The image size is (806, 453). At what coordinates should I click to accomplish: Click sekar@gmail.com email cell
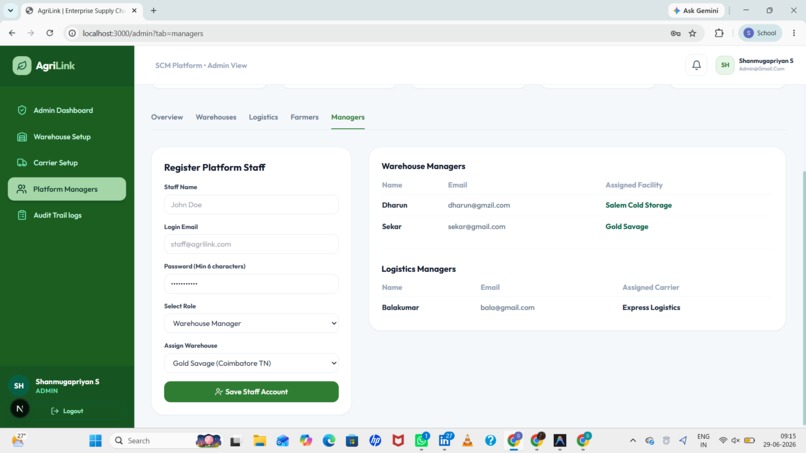(x=477, y=227)
